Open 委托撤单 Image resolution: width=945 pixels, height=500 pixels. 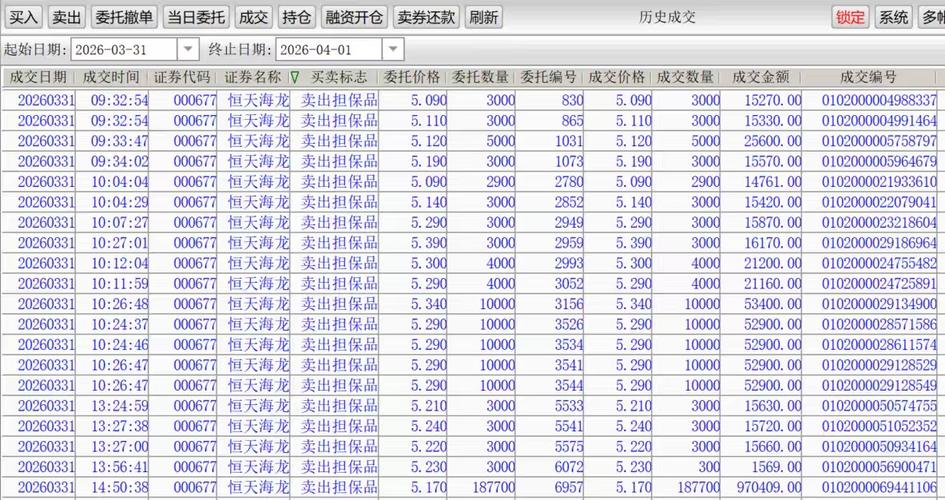tap(124, 17)
